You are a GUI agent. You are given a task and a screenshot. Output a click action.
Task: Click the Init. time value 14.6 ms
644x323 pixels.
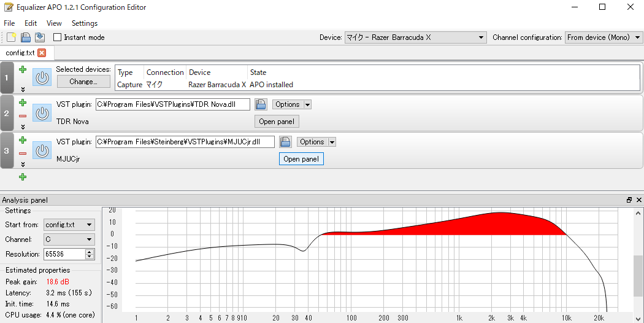tap(58, 304)
